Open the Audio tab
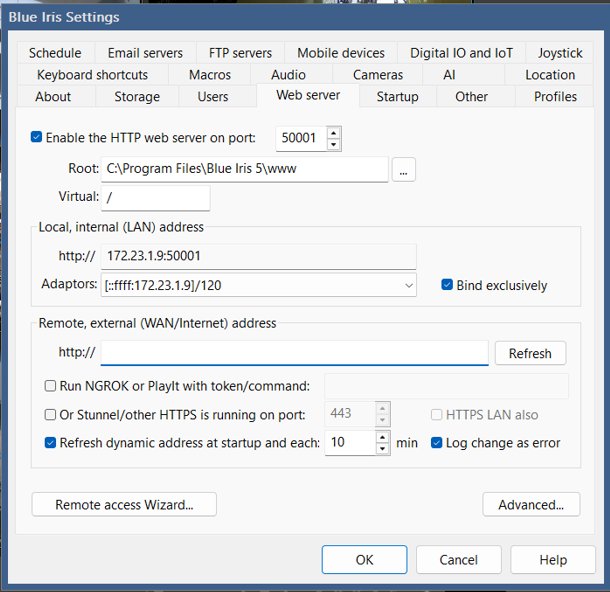Screen dimensions: 610x592 point(288,74)
